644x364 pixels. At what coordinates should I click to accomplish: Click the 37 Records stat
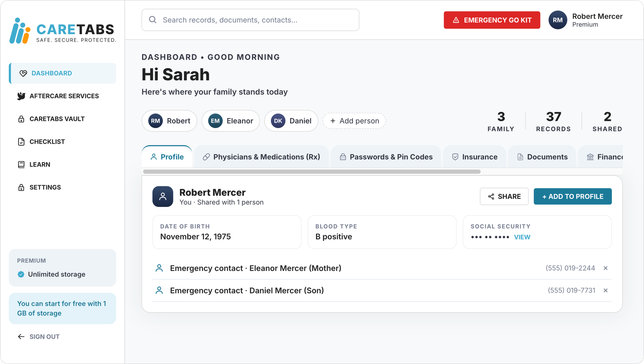click(553, 121)
